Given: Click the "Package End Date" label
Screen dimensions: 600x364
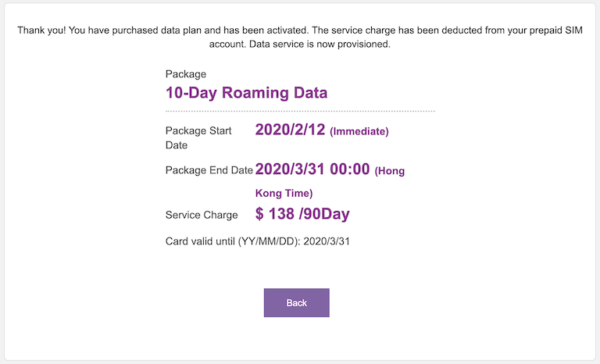Looking at the screenshot, I should [209, 170].
